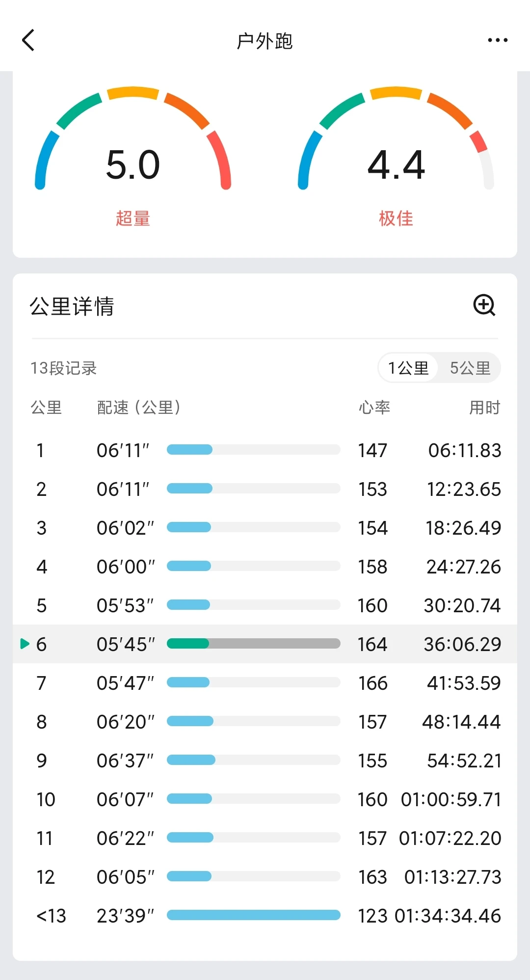530x980 pixels.
Task: Open the three-dots more menu
Action: coord(497,40)
